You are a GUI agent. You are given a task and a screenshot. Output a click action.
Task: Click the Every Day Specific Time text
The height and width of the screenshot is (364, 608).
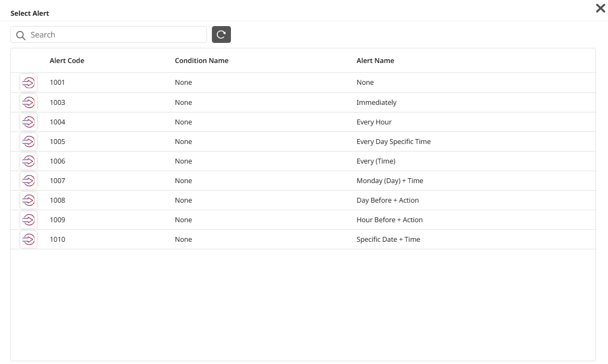point(393,142)
